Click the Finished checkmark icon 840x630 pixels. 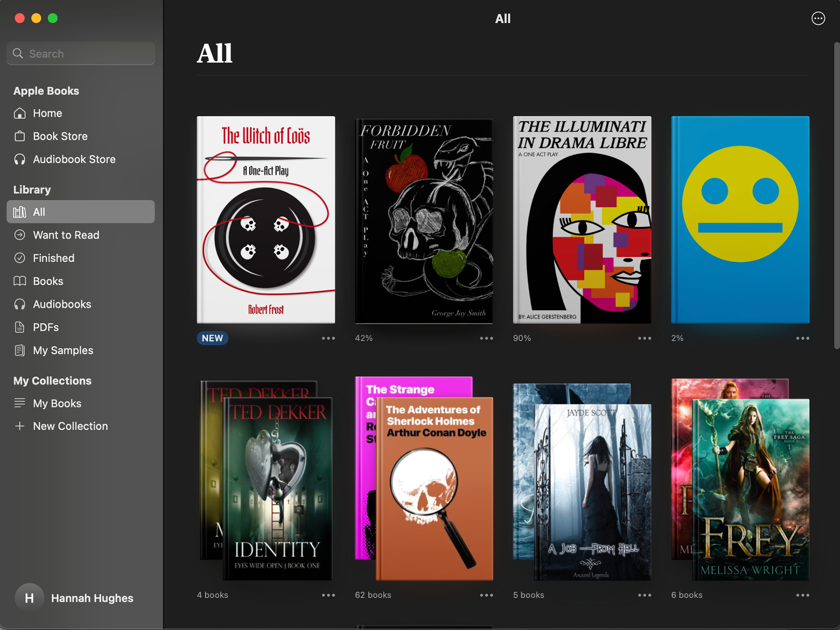click(20, 258)
